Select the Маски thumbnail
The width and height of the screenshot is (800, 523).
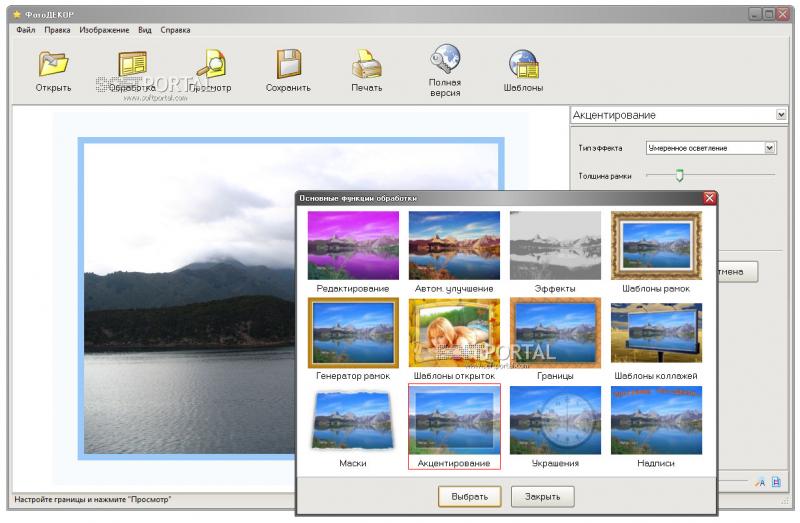[x=353, y=420]
